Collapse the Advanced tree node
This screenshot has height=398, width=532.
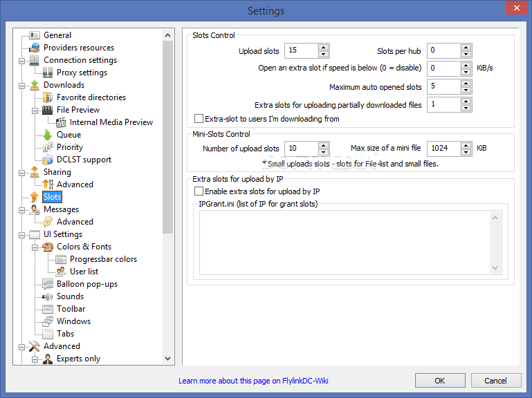21,347
